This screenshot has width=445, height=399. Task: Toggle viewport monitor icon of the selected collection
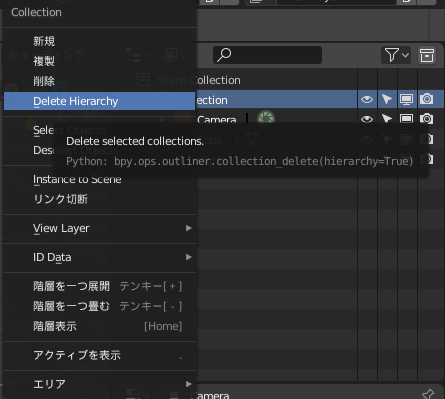[x=406, y=99]
